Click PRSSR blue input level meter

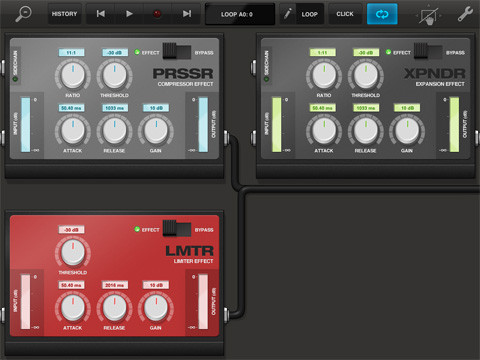pyautogui.click(x=25, y=125)
